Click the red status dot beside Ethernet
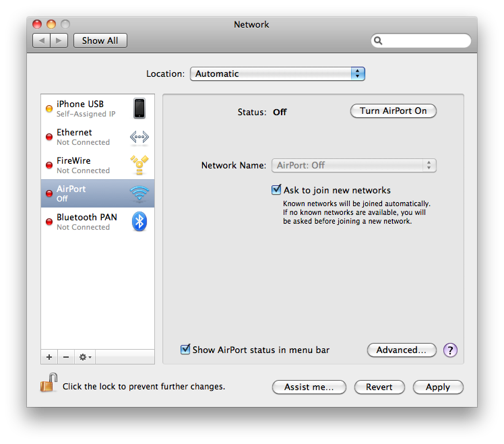 49,137
